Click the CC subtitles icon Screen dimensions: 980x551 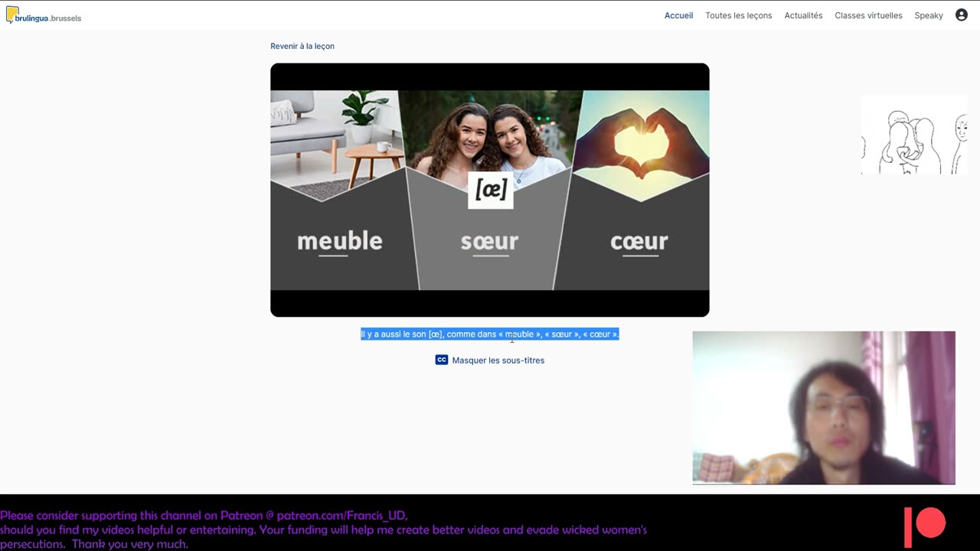tap(442, 360)
